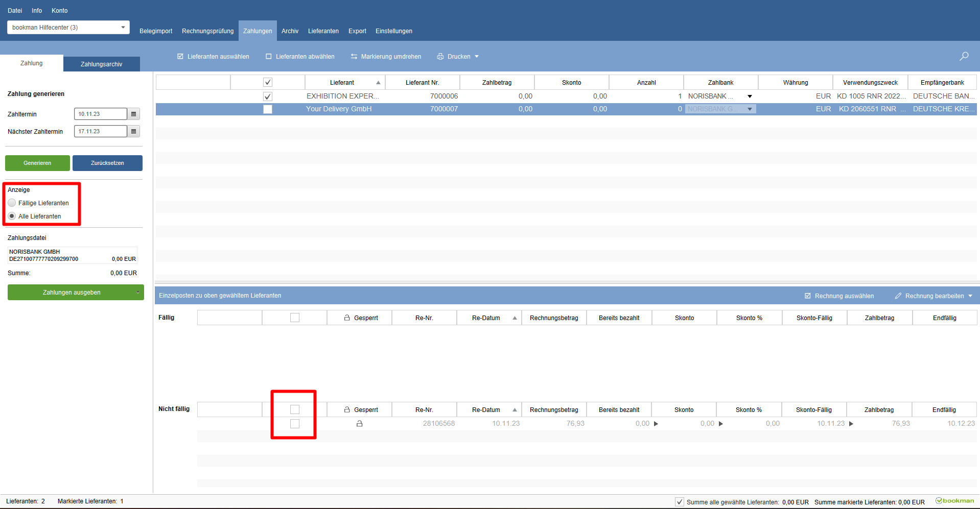
Task: Click the Lieferanten auswählen check icon
Action: pos(180,56)
